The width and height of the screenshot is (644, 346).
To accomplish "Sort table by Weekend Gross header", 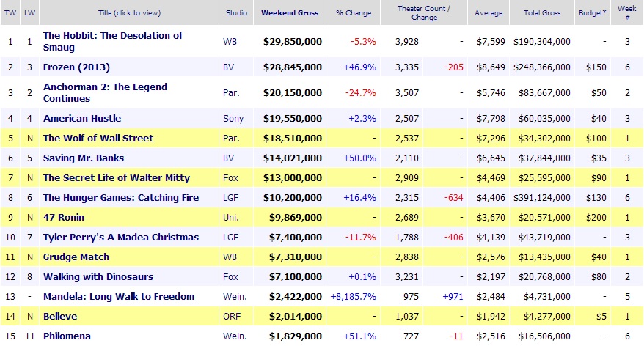I will tap(290, 13).
